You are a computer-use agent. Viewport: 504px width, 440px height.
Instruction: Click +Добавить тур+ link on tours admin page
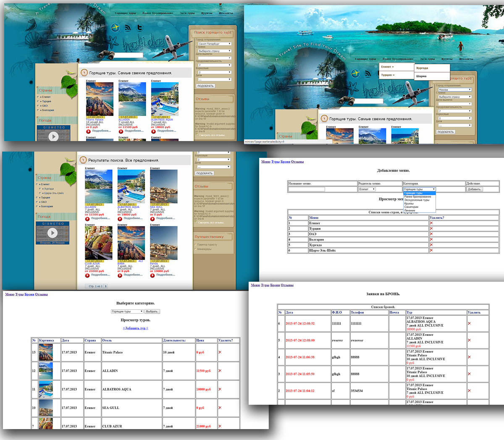coord(135,328)
